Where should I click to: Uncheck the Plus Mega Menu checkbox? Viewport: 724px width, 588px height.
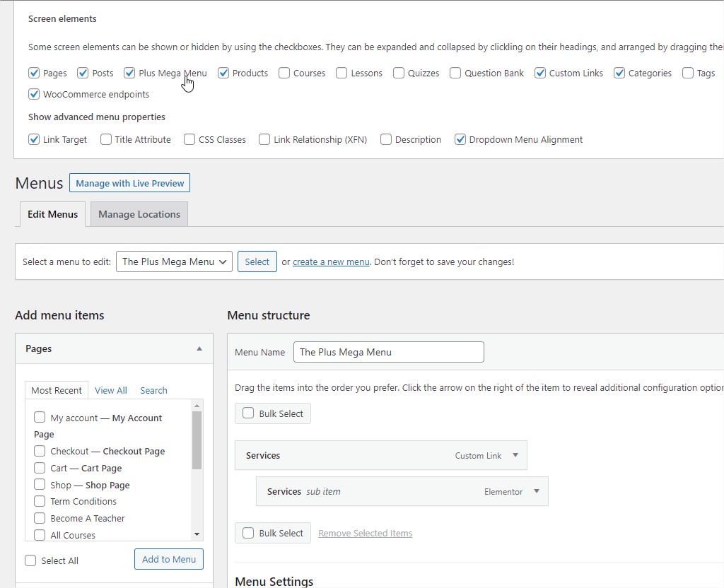129,73
